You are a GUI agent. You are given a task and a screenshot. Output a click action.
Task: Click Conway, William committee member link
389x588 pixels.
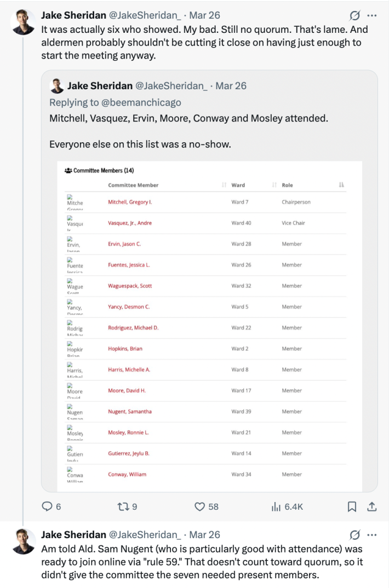[127, 474]
